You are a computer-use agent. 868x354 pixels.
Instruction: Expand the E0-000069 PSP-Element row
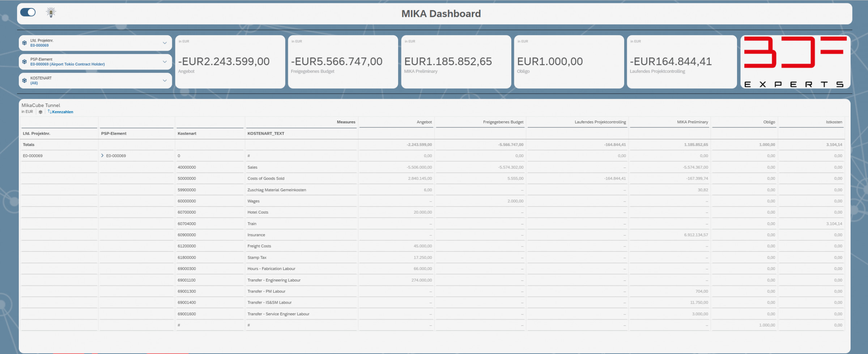tap(102, 156)
